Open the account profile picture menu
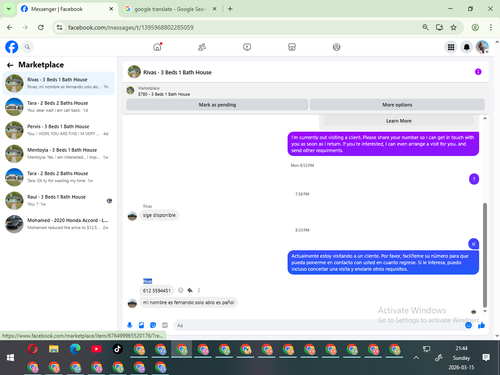 coord(482,47)
